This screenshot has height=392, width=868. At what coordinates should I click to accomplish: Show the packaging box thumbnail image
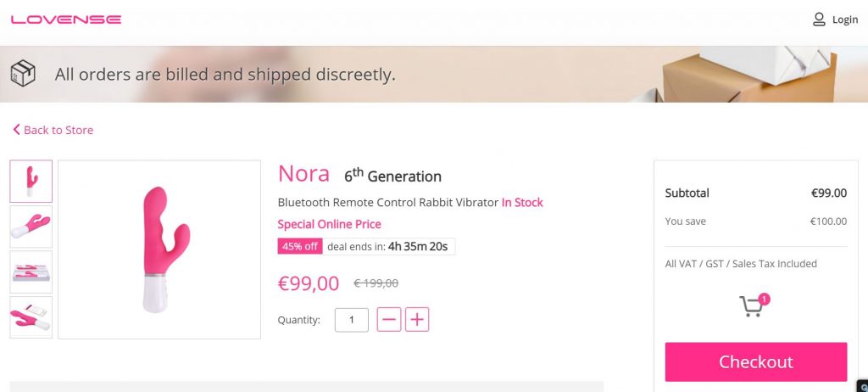pyautogui.click(x=31, y=272)
